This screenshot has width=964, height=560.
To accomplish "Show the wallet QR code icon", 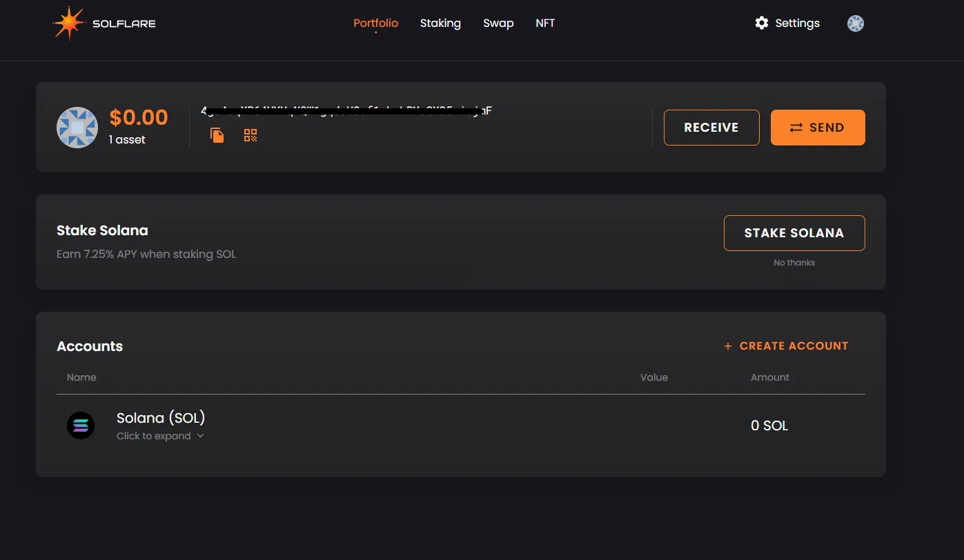I will click(x=250, y=135).
